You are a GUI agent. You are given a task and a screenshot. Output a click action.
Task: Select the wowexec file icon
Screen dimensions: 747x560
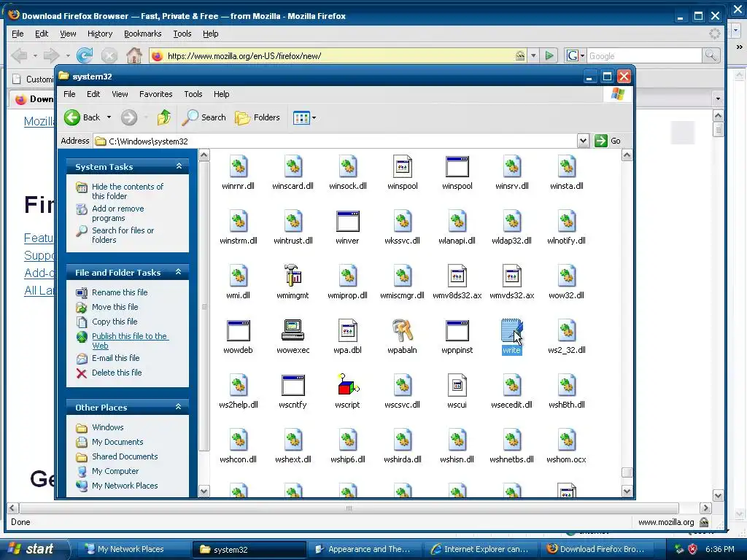tap(293, 330)
